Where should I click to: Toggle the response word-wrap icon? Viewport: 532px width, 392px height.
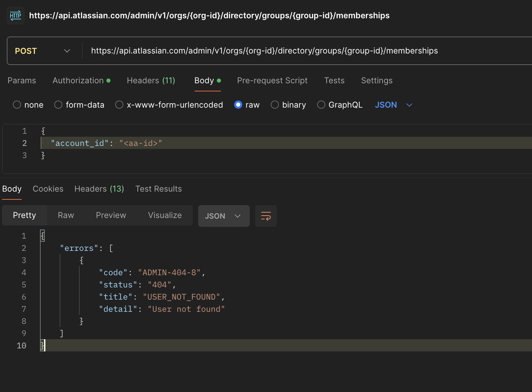pyautogui.click(x=266, y=216)
